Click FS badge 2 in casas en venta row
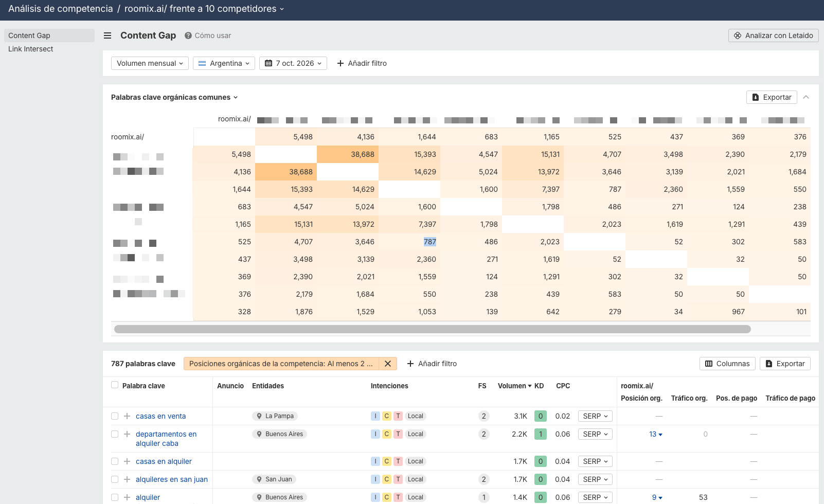The image size is (824, 504). (483, 416)
